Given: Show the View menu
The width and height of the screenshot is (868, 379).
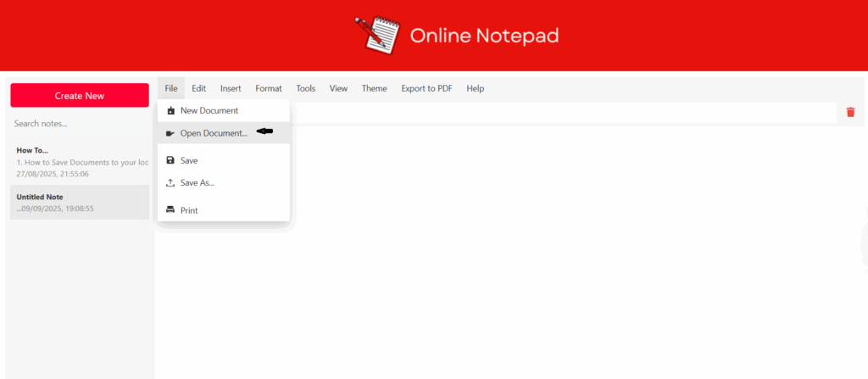Looking at the screenshot, I should coord(338,88).
